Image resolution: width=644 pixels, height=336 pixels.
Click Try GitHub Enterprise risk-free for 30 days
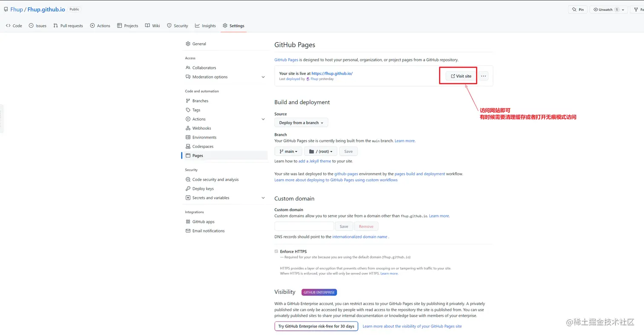coord(316,326)
